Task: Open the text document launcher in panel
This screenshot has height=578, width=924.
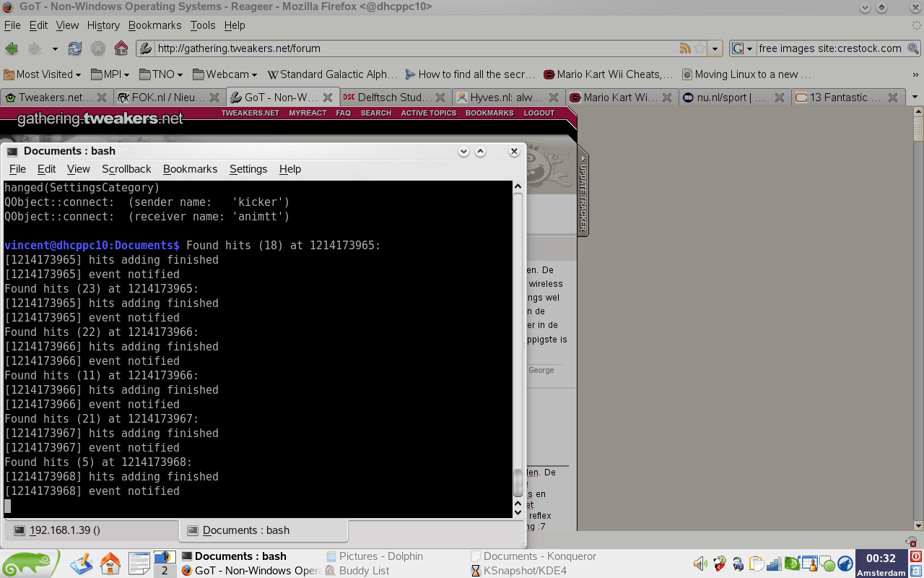Action: 139,563
